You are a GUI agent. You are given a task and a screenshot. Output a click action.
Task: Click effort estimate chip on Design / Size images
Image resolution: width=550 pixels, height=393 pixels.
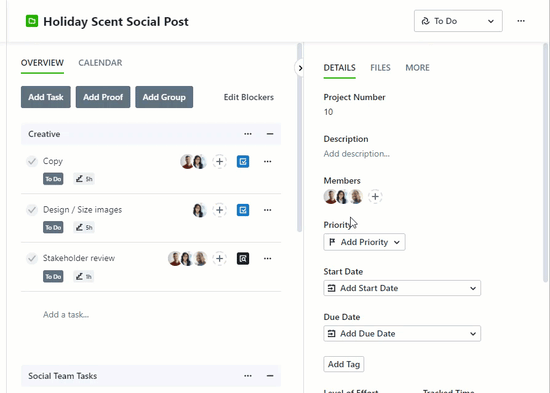coord(84,227)
